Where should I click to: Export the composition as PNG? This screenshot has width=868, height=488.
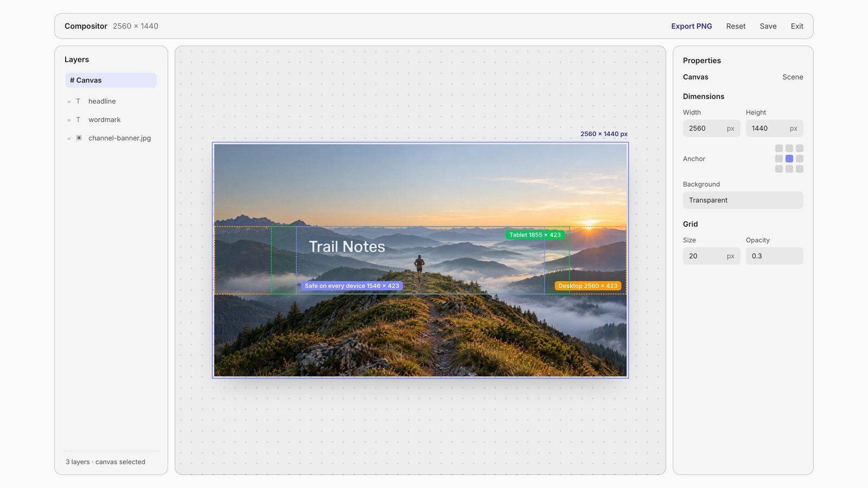pos(692,26)
